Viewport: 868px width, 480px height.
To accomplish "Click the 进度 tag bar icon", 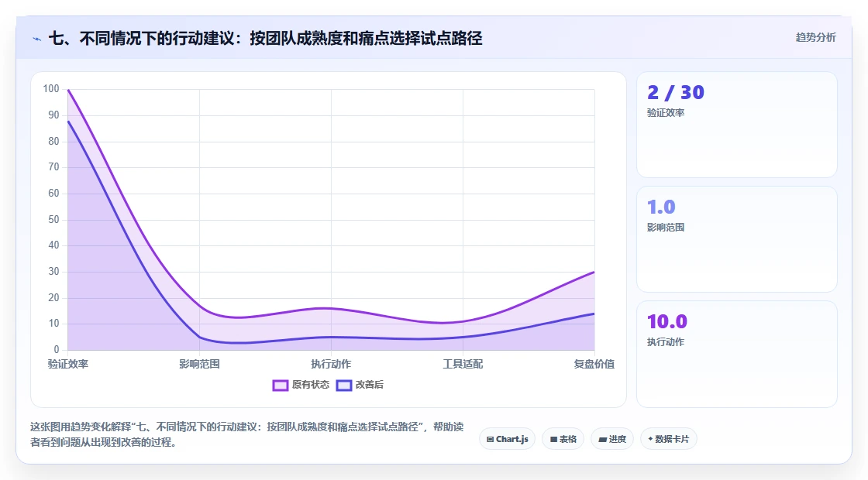I will tap(603, 441).
